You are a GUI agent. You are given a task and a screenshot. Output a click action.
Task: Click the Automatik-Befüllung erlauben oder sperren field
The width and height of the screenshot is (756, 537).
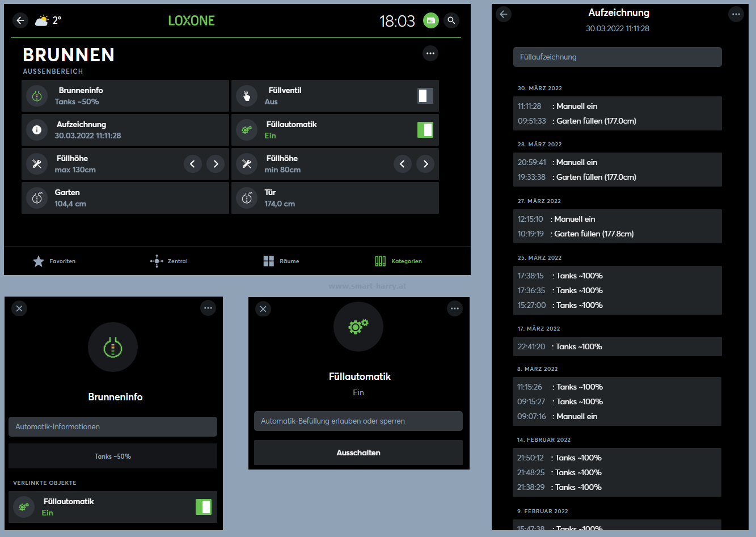358,421
